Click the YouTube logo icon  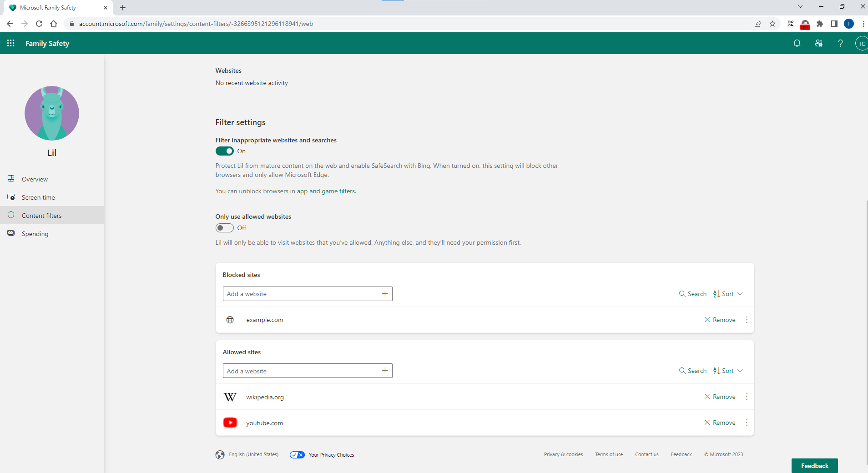(230, 423)
